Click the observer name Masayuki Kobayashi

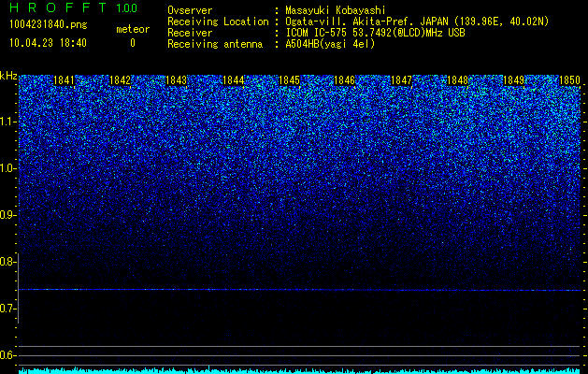click(x=336, y=10)
